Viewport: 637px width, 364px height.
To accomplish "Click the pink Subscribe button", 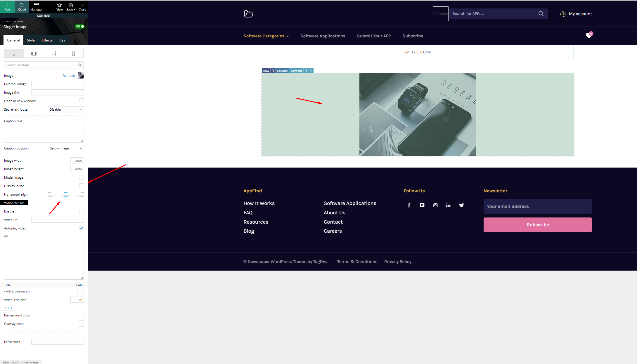I will tap(538, 225).
